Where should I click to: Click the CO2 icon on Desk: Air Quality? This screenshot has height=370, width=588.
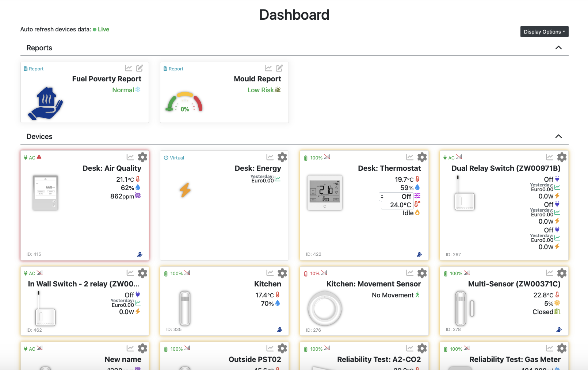(138, 196)
